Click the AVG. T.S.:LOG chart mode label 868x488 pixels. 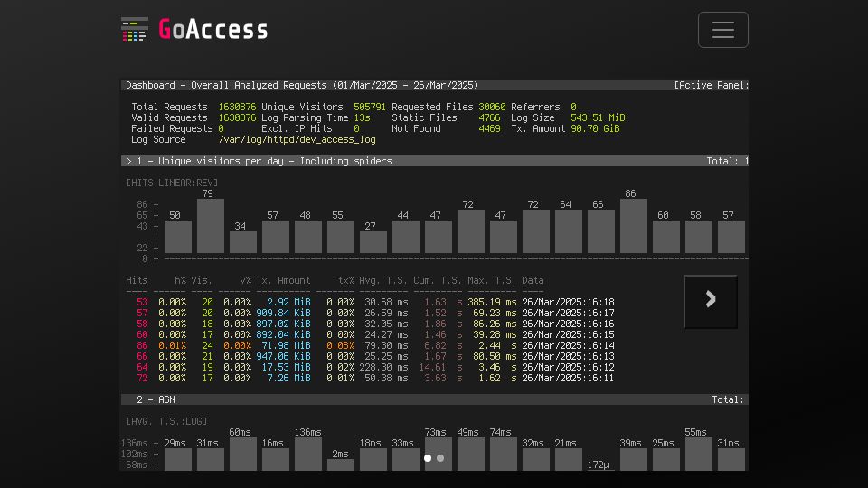[166, 421]
